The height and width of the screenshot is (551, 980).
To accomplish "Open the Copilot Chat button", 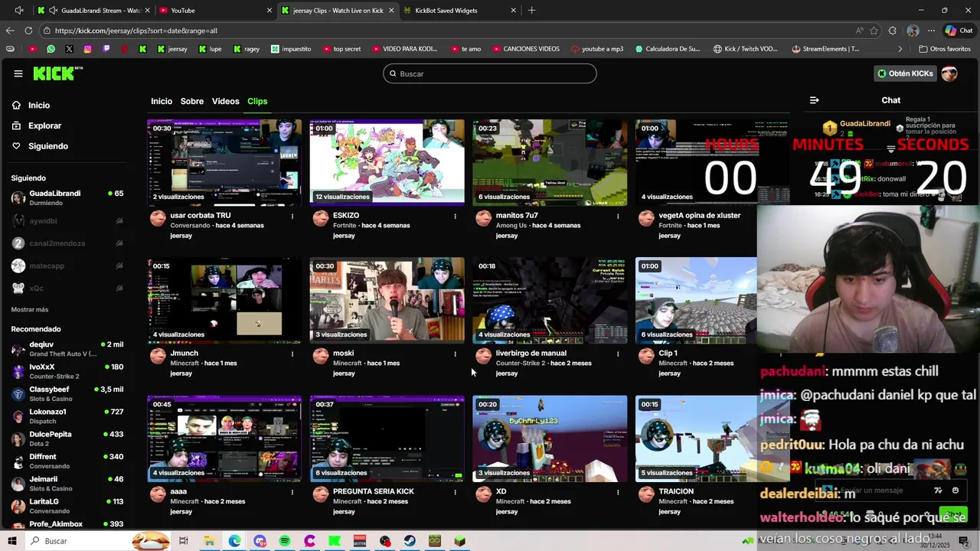I will click(959, 31).
